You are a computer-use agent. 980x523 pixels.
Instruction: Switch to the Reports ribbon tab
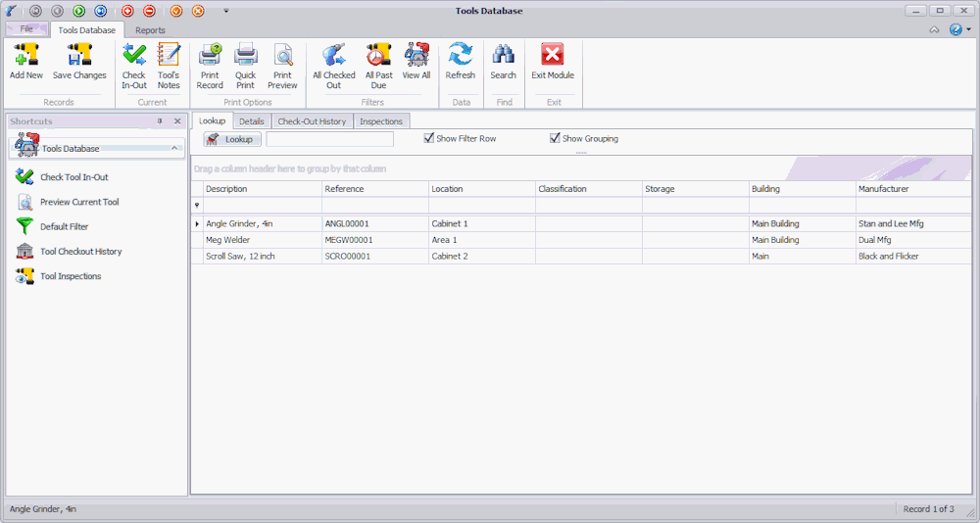[x=150, y=30]
